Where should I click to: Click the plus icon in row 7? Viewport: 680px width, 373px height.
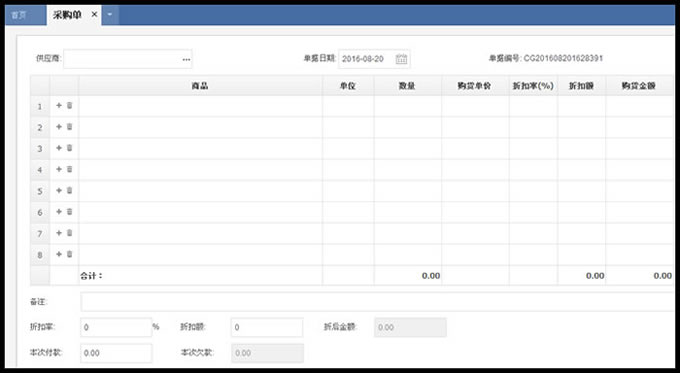tap(59, 233)
